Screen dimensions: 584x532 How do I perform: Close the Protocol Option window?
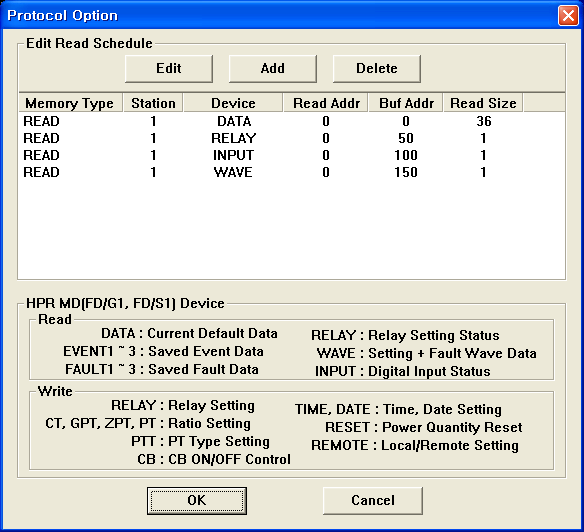[x=568, y=16]
